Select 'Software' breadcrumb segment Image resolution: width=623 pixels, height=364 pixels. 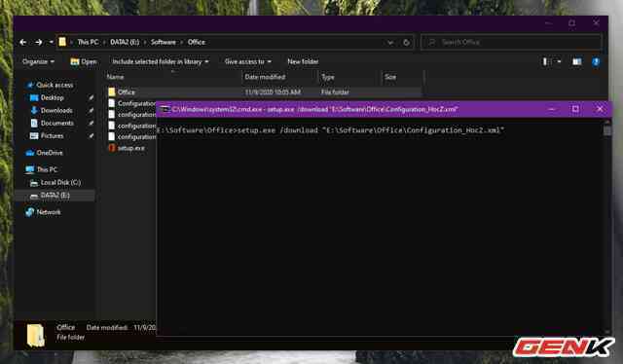[163, 42]
